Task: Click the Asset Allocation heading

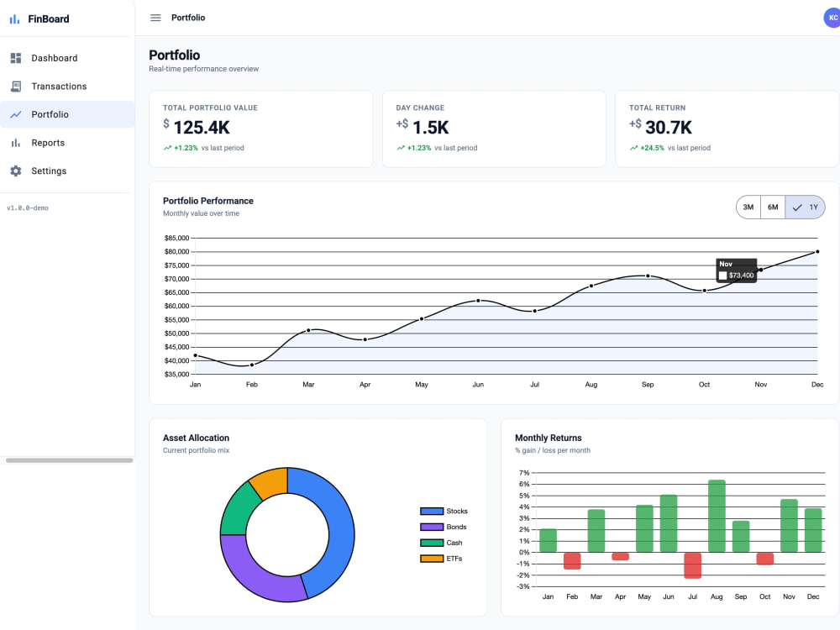Action: (x=196, y=438)
